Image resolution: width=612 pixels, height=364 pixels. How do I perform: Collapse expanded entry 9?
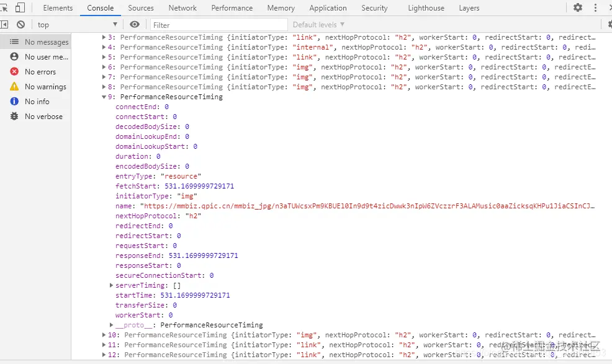click(x=104, y=97)
